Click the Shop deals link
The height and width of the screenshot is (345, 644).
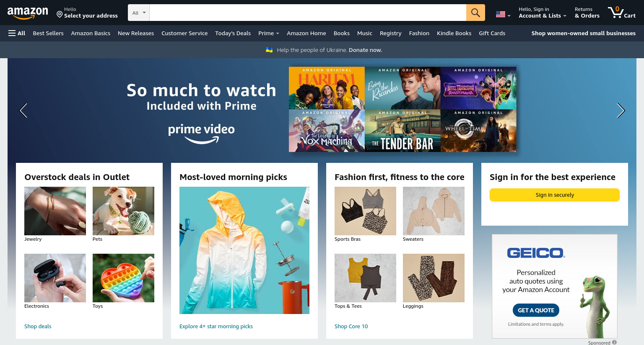[38, 326]
